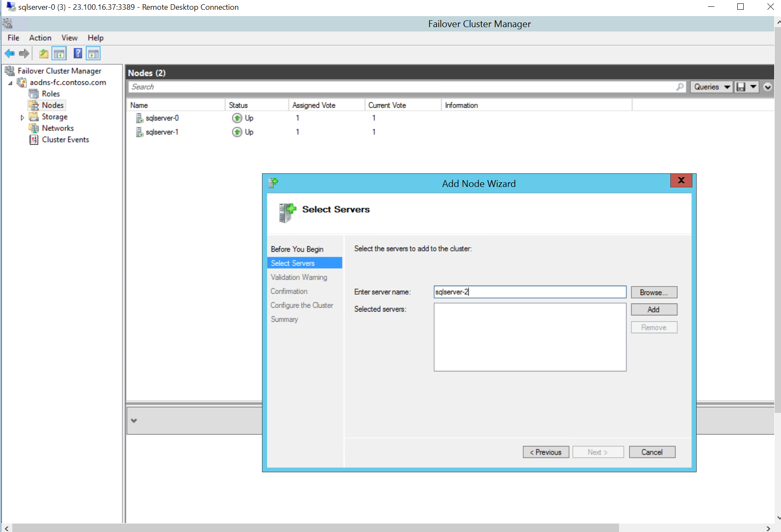781x532 pixels.
Task: Click the Up One Level folder icon
Action: tap(43, 53)
